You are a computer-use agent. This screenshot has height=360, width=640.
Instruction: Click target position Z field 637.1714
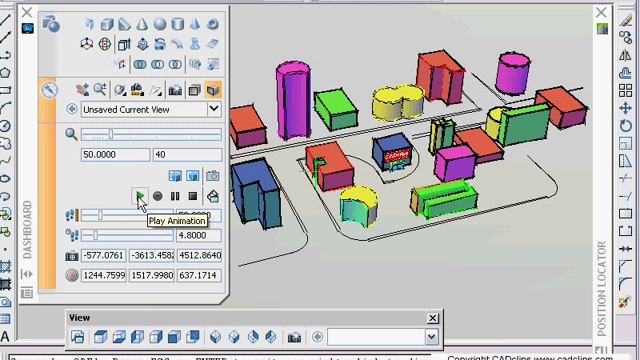click(199, 276)
